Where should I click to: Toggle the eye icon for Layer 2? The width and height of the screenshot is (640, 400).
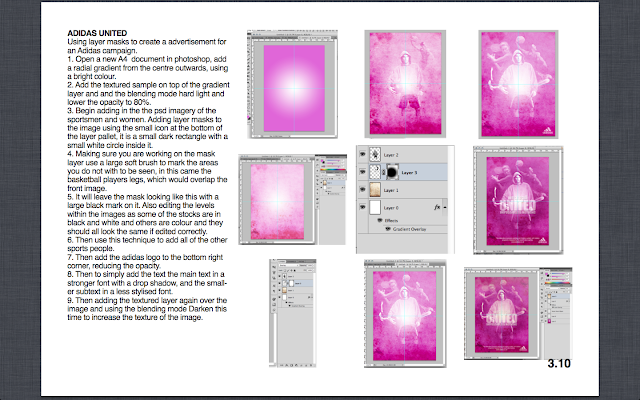pyautogui.click(x=362, y=154)
